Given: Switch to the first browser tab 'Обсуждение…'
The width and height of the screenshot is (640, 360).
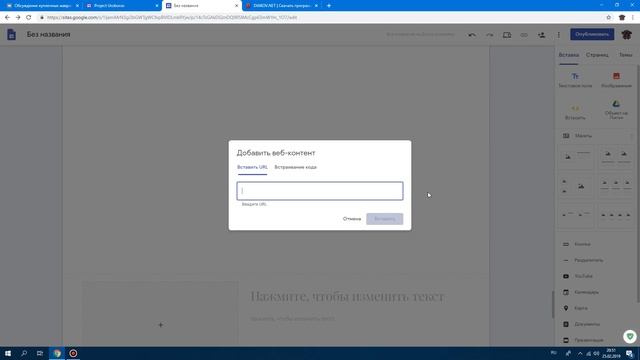Looking at the screenshot, I should (42, 6).
